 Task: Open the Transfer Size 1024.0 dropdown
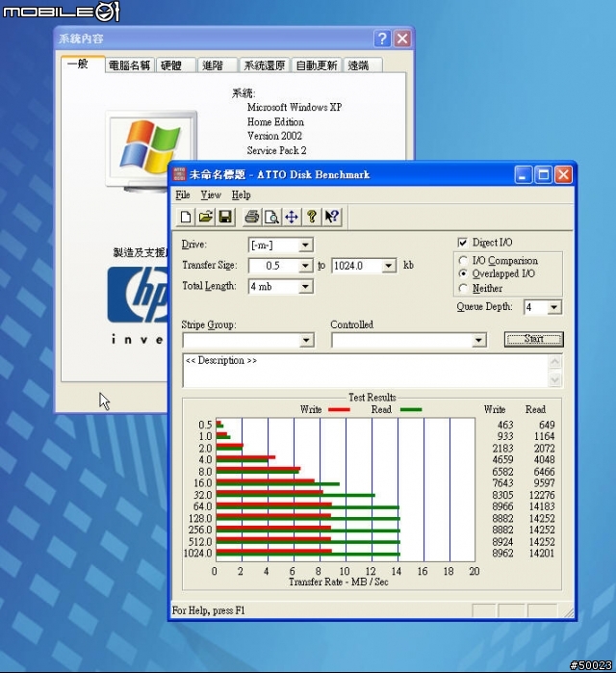point(388,266)
